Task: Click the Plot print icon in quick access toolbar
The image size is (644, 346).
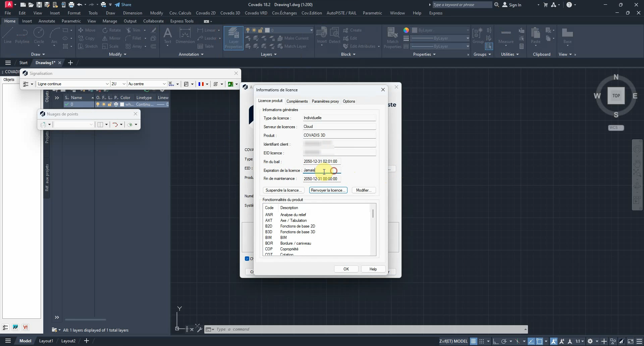Action: pos(71,5)
